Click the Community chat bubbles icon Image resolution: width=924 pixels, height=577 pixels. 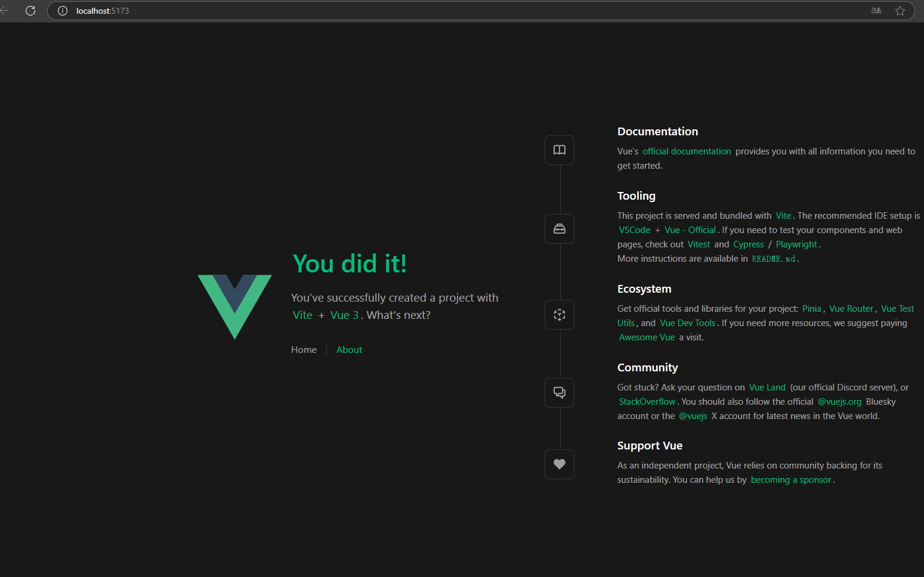click(560, 393)
